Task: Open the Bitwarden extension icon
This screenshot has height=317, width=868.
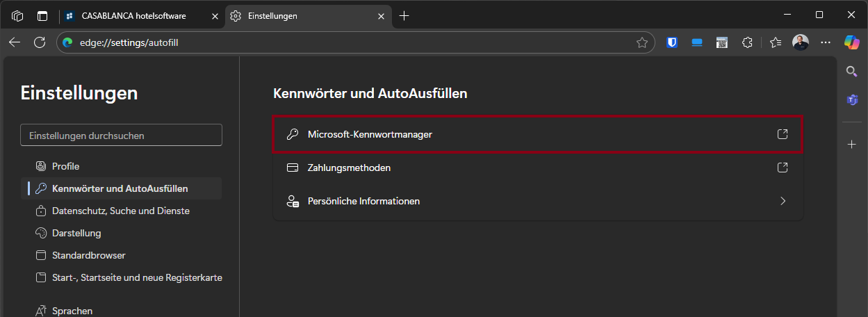Action: tap(672, 42)
